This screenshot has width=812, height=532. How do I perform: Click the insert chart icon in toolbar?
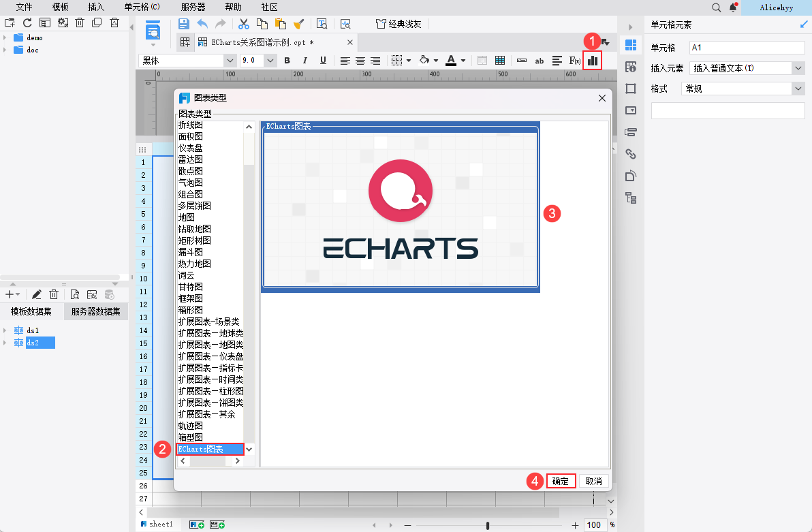coord(593,61)
